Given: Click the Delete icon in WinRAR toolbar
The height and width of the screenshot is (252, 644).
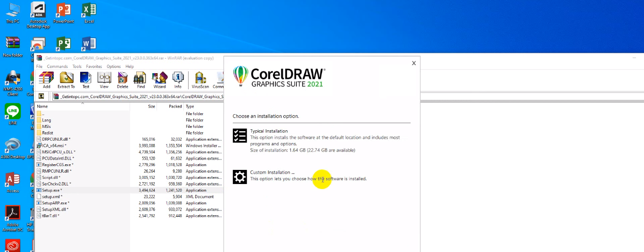Looking at the screenshot, I should point(123,80).
